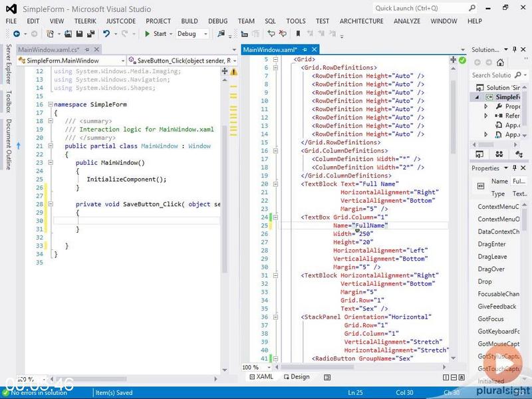This screenshot has height=399, width=532.
Task: Click the XAML editor vertical scrollbar thumb
Action: point(454,117)
